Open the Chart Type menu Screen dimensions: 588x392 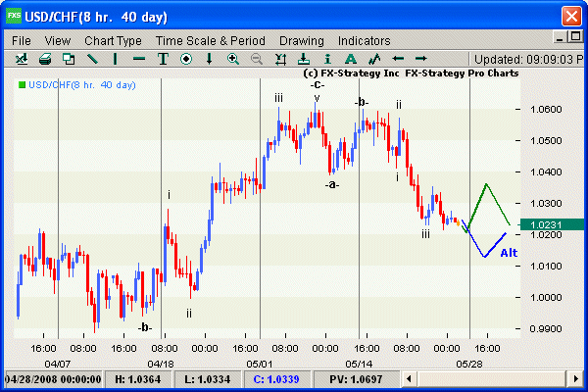pos(113,40)
